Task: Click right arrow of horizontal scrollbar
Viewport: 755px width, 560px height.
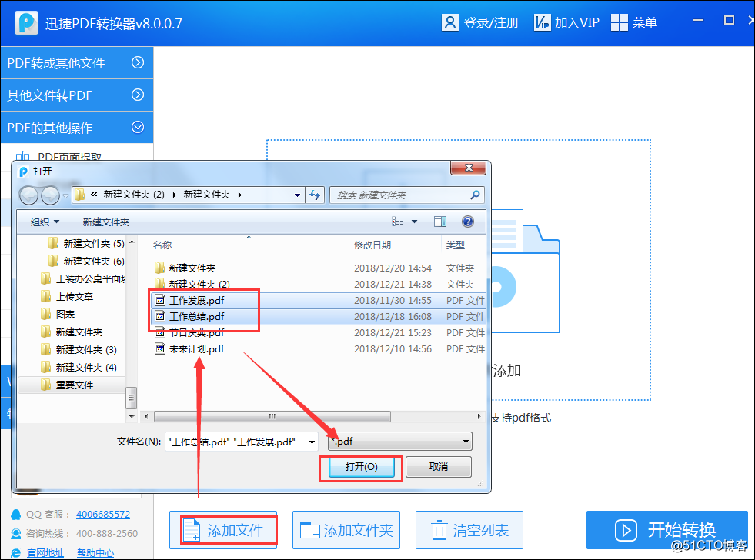Action: coord(479,416)
